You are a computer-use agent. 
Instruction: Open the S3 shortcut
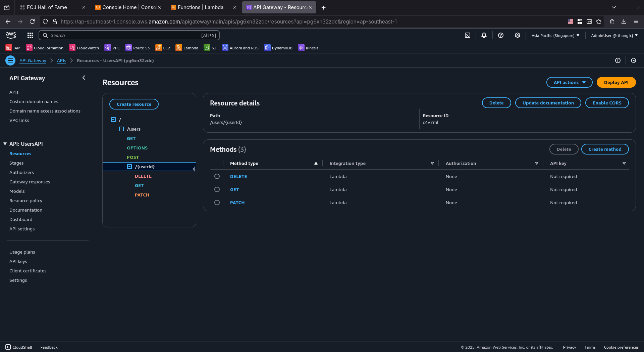click(x=210, y=48)
